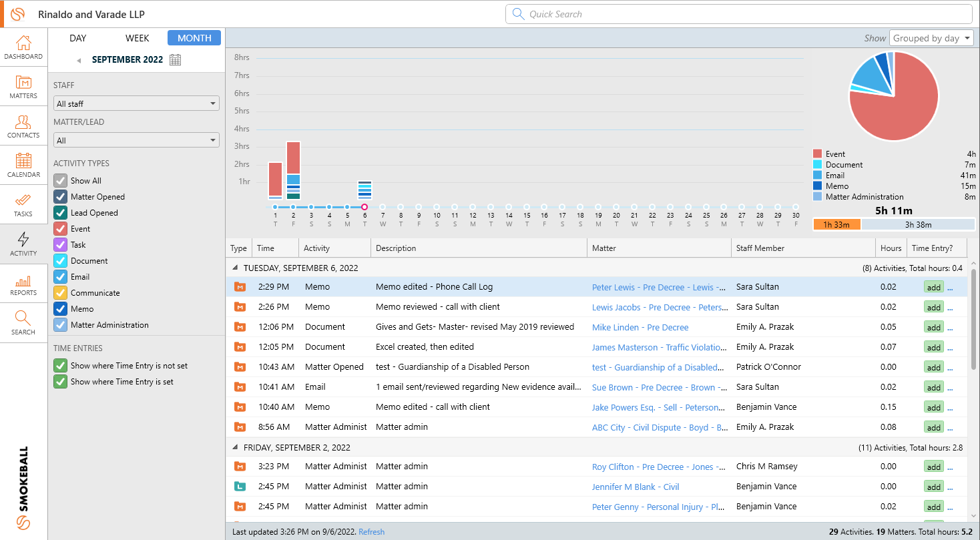Open the Search sidebar icon
Image resolution: width=980 pixels, height=540 pixels.
click(23, 323)
